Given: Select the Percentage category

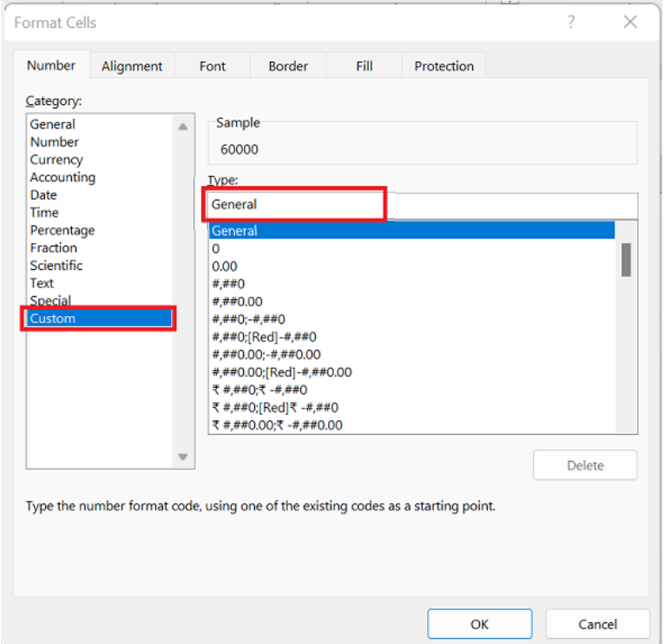Looking at the screenshot, I should pos(62,230).
